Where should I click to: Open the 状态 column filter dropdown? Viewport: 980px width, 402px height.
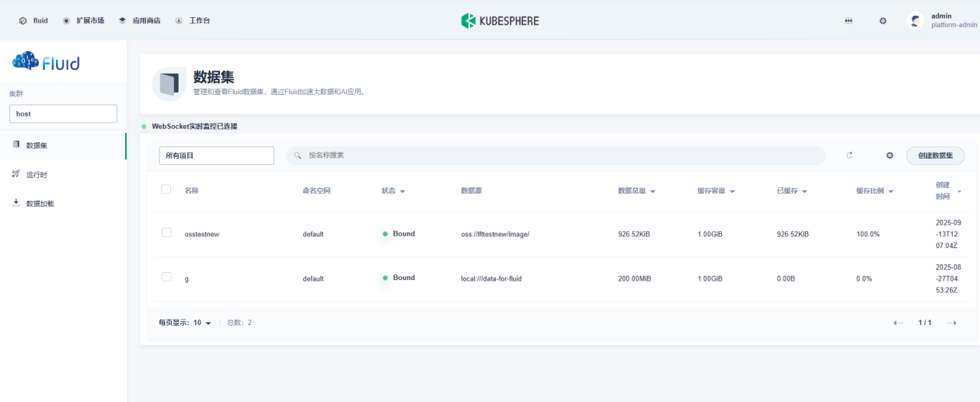pyautogui.click(x=393, y=191)
